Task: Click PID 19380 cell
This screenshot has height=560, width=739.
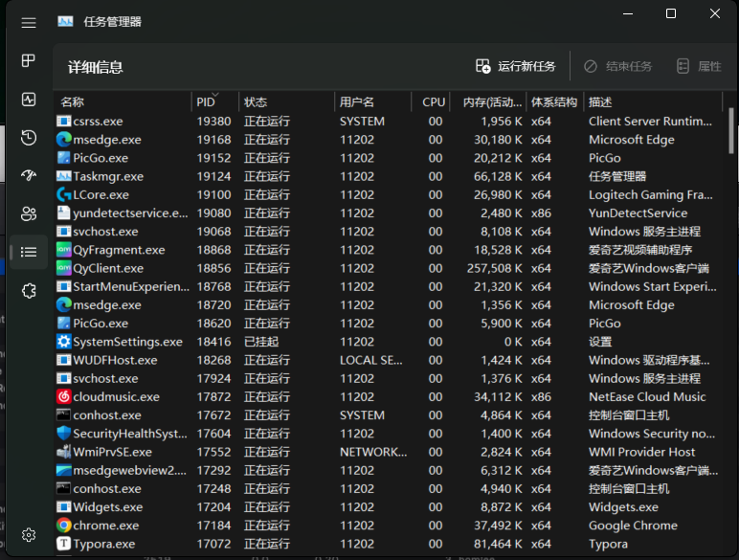Action: pos(214,122)
